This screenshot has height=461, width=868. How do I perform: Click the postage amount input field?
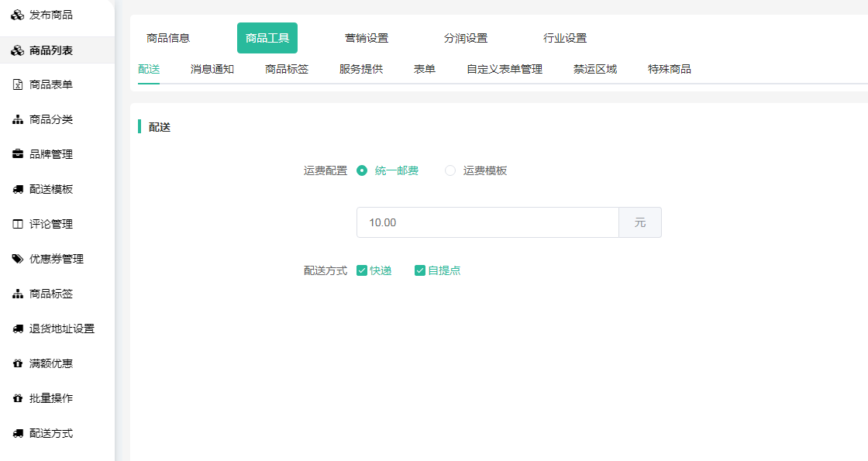pos(487,222)
